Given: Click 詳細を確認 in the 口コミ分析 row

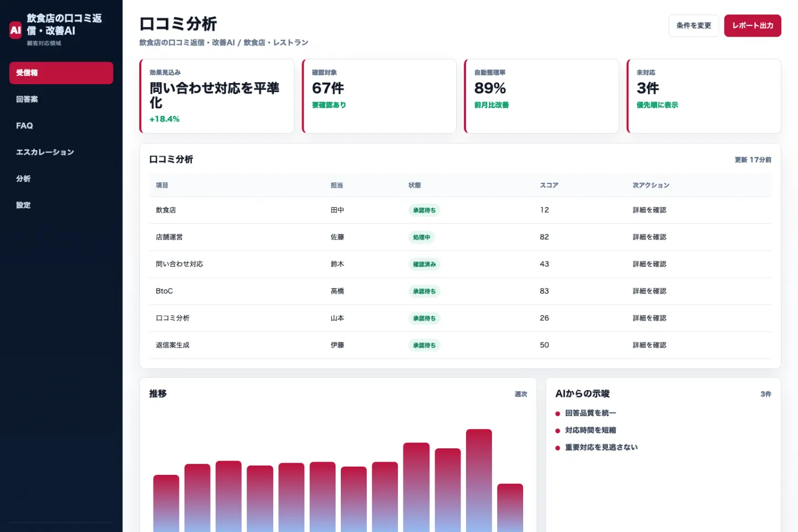Looking at the screenshot, I should [x=649, y=318].
